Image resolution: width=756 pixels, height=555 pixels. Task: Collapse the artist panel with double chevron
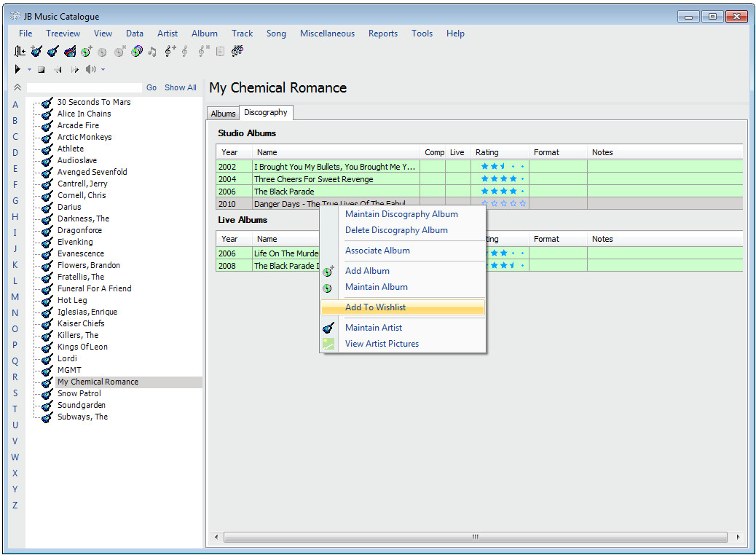(17, 87)
